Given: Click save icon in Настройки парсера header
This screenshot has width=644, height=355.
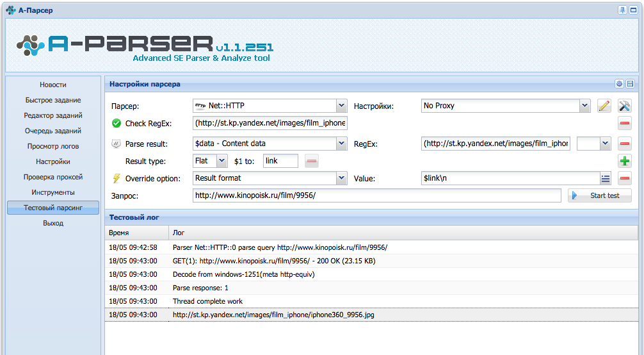Looking at the screenshot, I should [630, 84].
